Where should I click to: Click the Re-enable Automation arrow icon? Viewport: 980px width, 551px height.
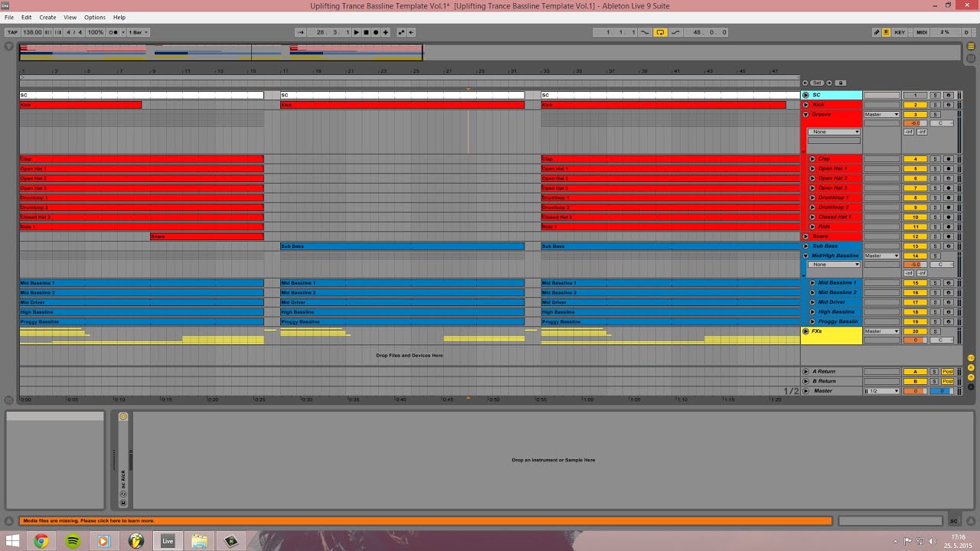(x=411, y=32)
